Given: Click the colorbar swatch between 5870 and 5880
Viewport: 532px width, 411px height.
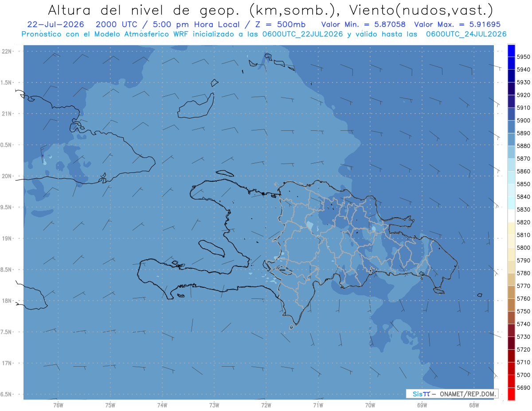Looking at the screenshot, I should [x=511, y=152].
